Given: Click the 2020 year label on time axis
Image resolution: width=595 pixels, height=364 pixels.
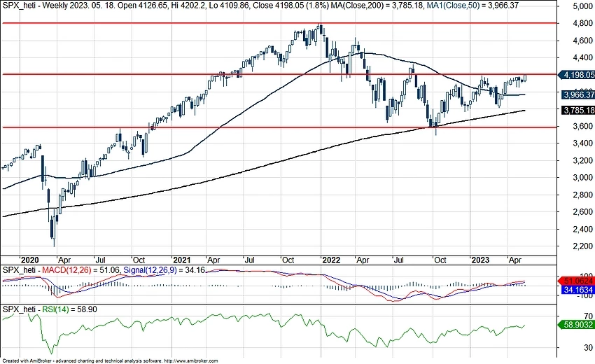Looking at the screenshot, I should coord(29,258).
